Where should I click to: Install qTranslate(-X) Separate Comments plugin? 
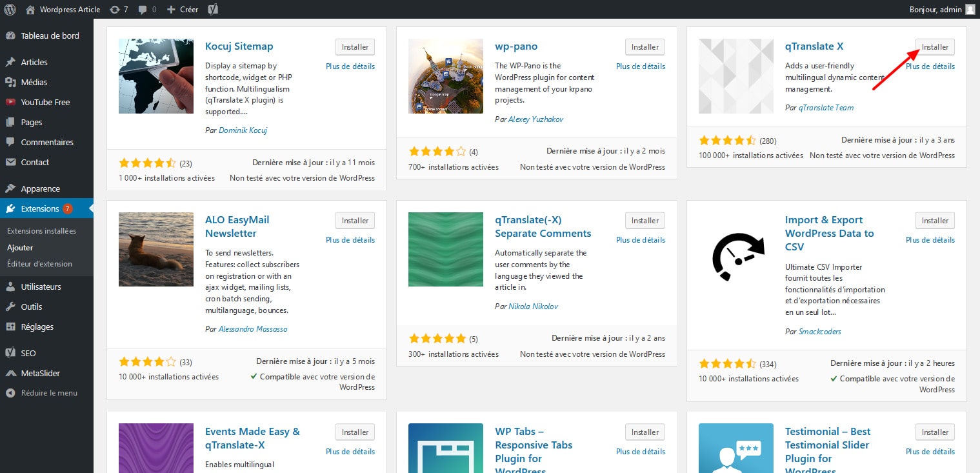point(645,221)
